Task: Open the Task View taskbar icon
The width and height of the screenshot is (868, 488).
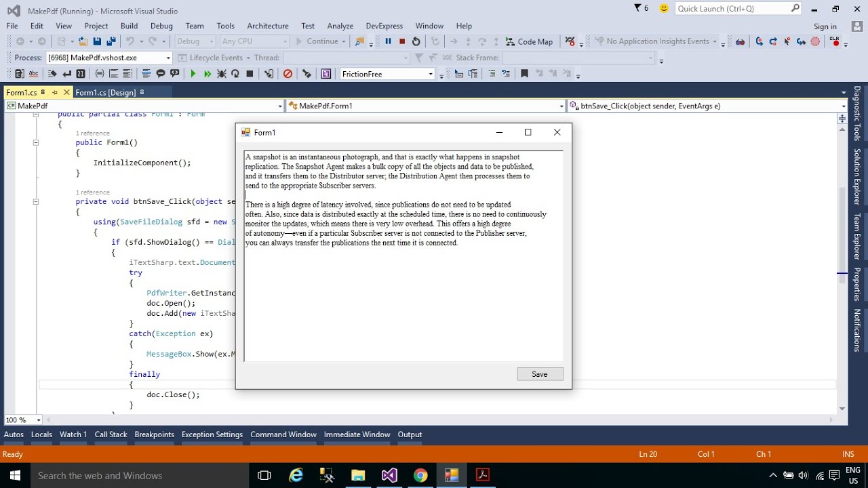Action: coord(264,475)
